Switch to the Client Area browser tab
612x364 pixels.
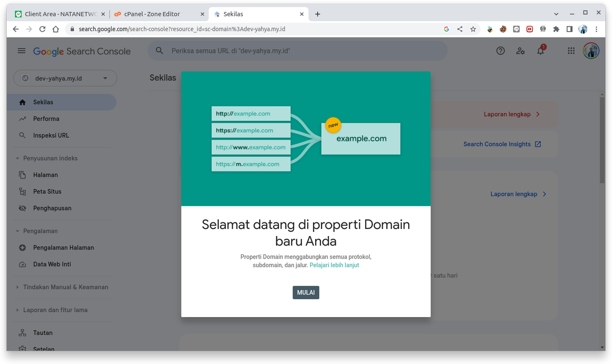coord(60,14)
